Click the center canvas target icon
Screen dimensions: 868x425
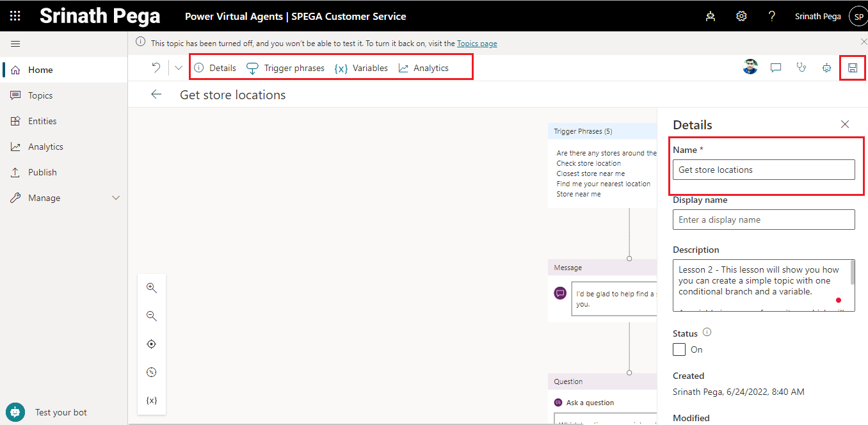[152, 344]
